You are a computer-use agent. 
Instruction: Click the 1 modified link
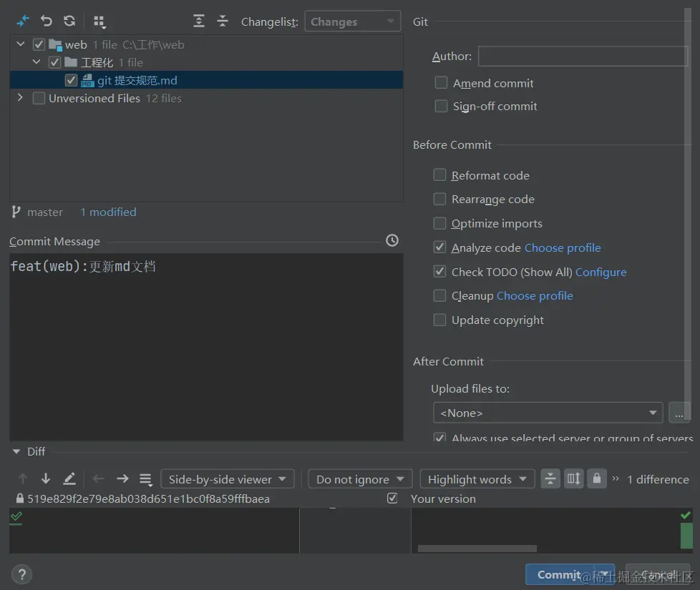pyautogui.click(x=109, y=212)
